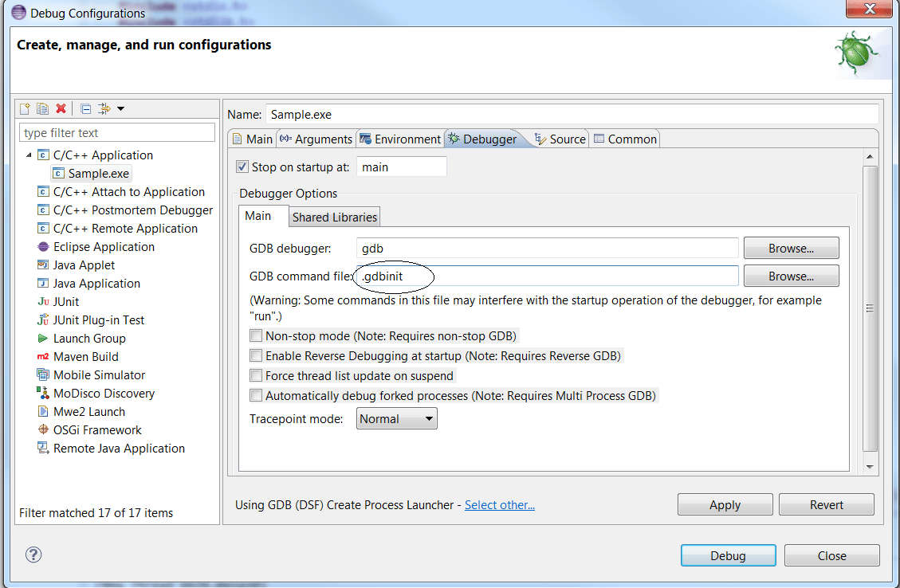
Task: Click the help question mark icon
Action: click(33, 555)
